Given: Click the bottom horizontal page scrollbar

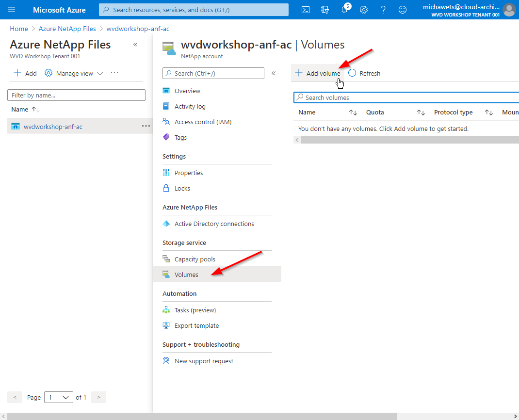Looking at the screenshot, I should [202, 416].
